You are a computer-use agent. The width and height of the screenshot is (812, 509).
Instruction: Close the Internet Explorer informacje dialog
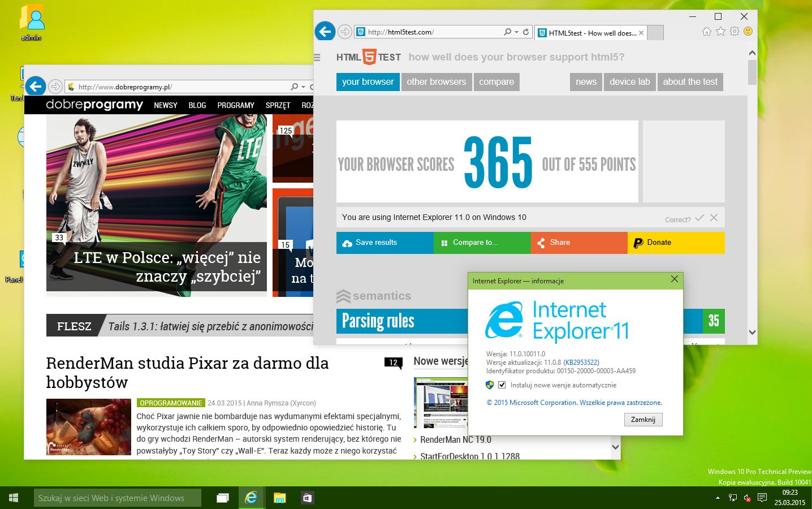click(674, 279)
